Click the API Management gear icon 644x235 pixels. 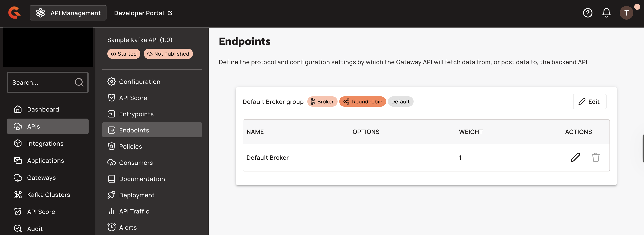(x=40, y=13)
